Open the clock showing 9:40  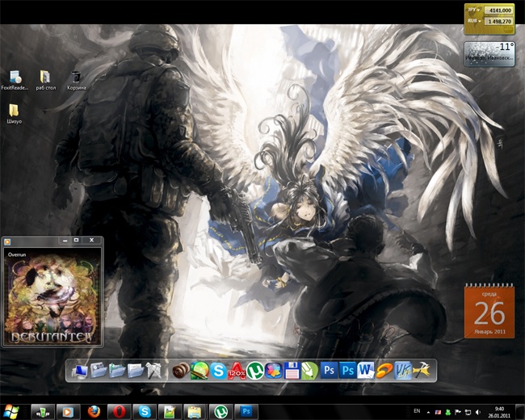(499, 412)
